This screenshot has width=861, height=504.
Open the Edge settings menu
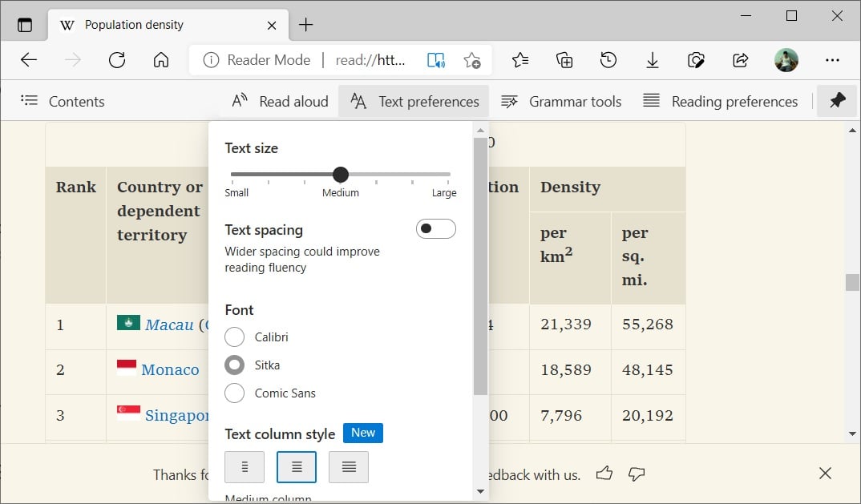click(x=832, y=59)
